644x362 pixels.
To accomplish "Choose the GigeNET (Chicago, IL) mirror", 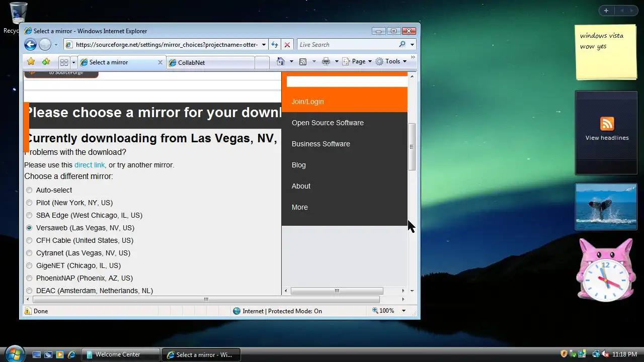I will (29, 265).
